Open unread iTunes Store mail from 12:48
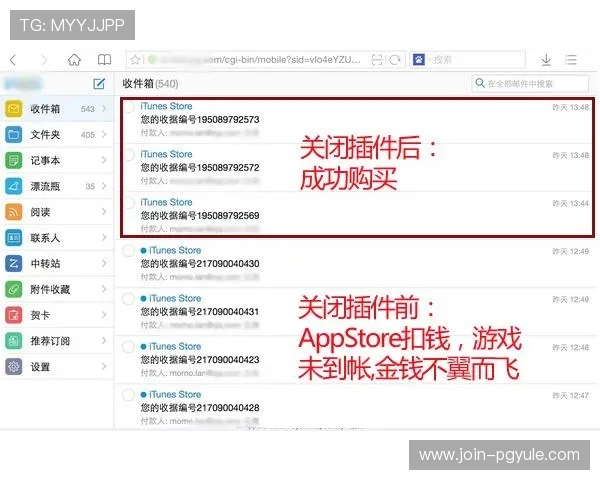 [x=356, y=359]
